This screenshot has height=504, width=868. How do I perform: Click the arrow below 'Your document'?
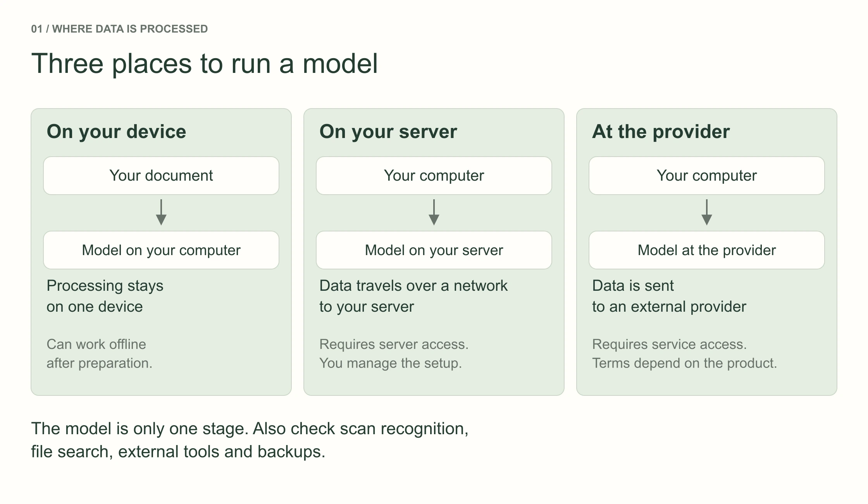coord(161,212)
